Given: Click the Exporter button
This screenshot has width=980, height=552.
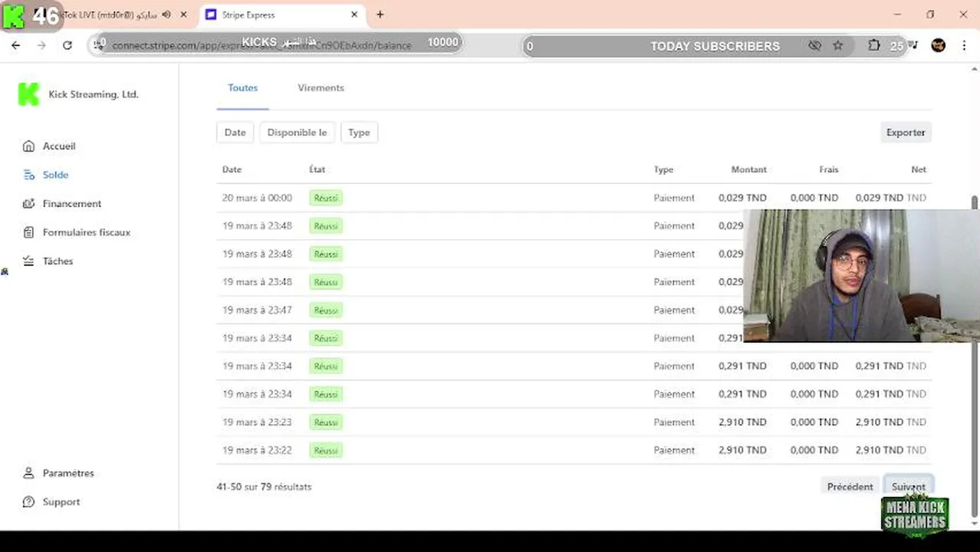Looking at the screenshot, I should 906,133.
